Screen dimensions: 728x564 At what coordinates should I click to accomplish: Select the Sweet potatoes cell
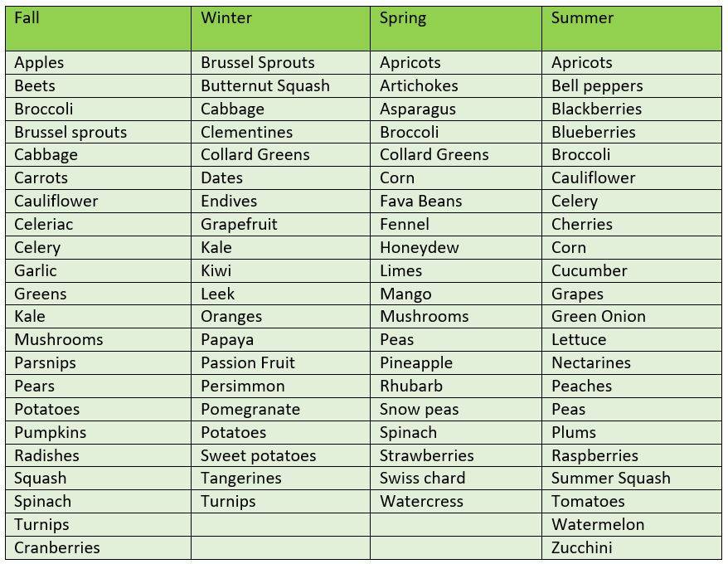[x=280, y=455]
